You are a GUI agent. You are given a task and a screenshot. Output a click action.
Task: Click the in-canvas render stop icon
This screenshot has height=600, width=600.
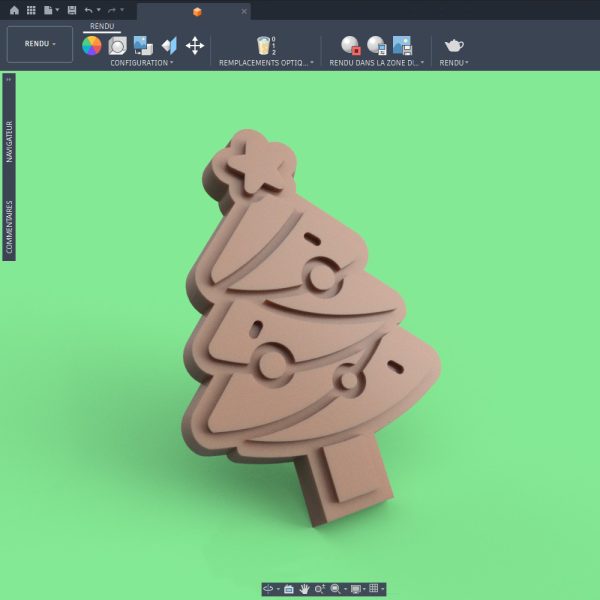[351, 46]
